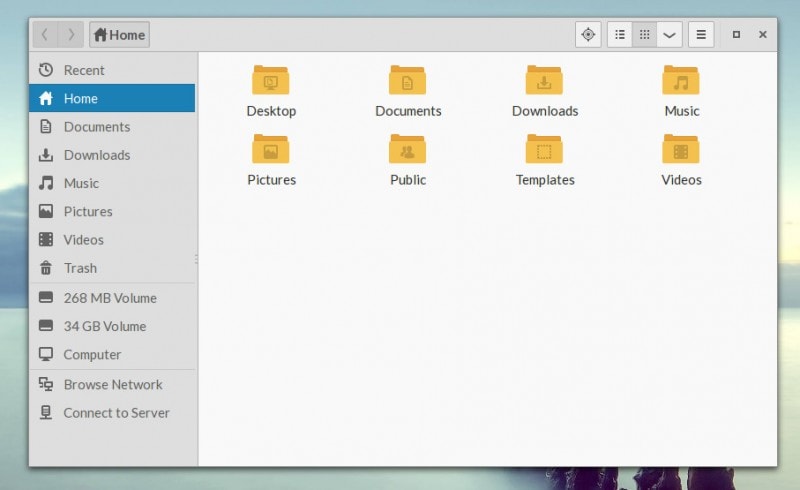Go back with the left arrow button
The width and height of the screenshot is (800, 490).
point(45,35)
